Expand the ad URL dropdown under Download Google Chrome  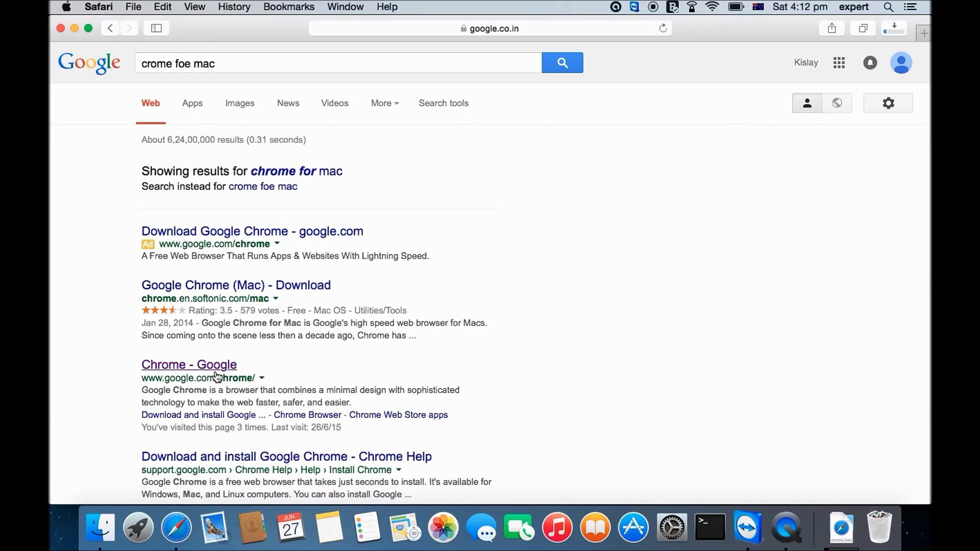coord(277,244)
